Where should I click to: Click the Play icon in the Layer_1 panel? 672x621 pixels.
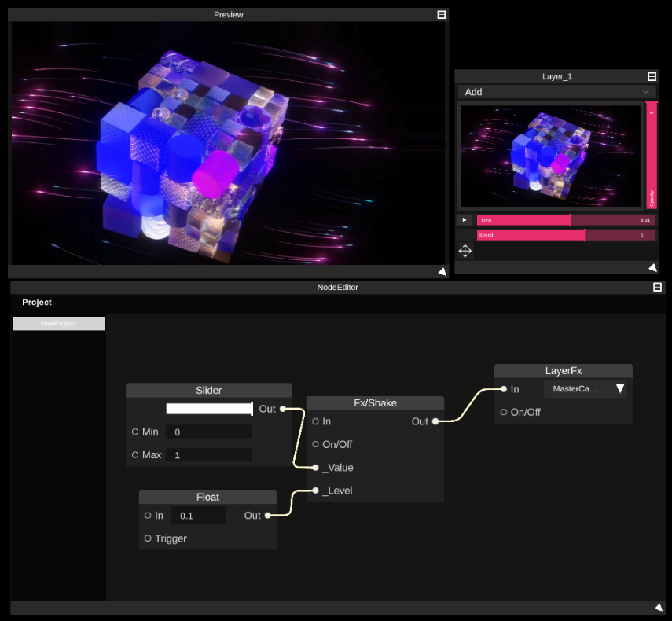[x=465, y=219]
